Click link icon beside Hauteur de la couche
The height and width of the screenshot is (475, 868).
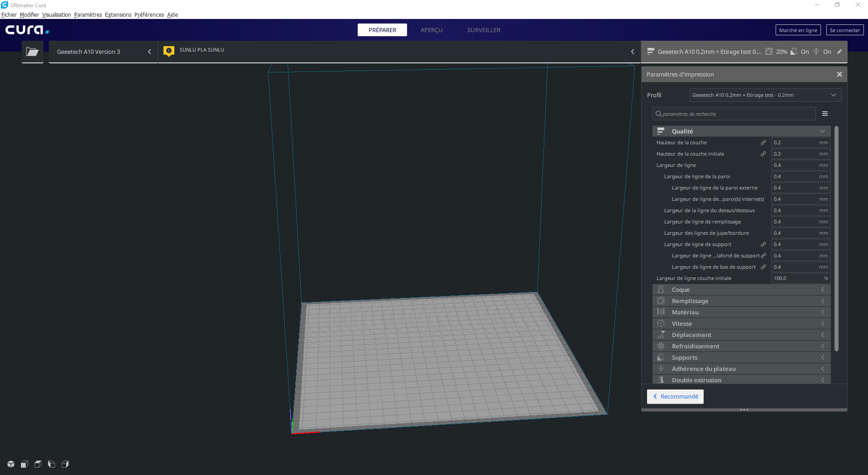point(763,142)
